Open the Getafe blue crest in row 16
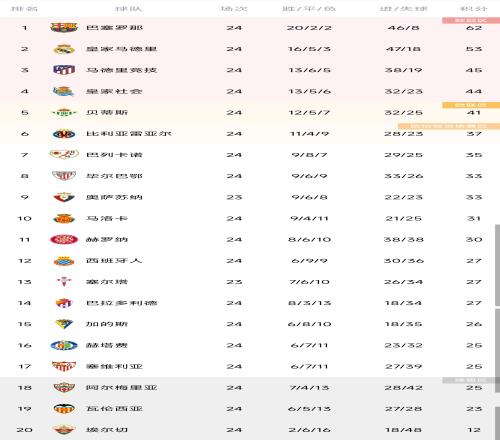This screenshot has width=500, height=440. click(x=64, y=345)
